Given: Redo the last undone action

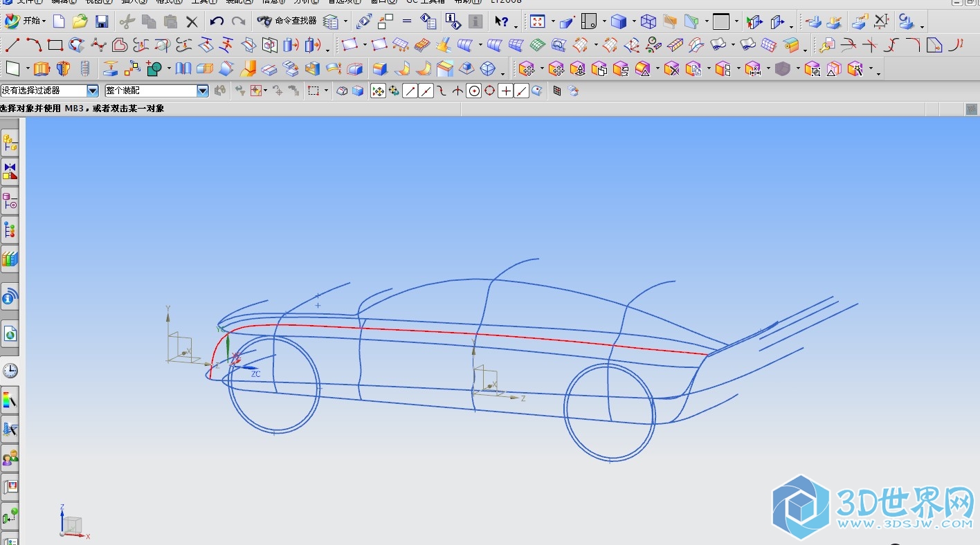Looking at the screenshot, I should pyautogui.click(x=238, y=21).
